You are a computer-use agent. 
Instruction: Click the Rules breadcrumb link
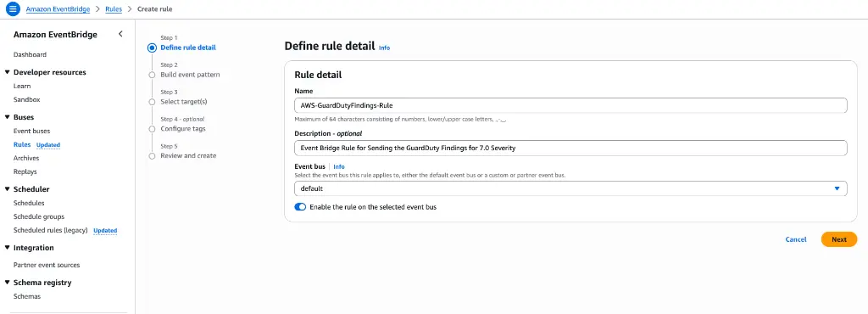pos(114,9)
